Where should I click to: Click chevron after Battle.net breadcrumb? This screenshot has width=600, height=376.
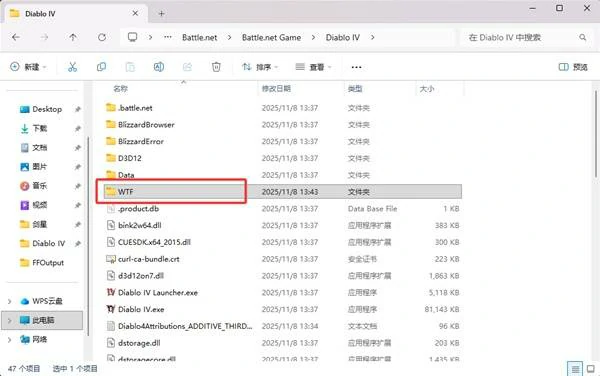click(x=229, y=37)
